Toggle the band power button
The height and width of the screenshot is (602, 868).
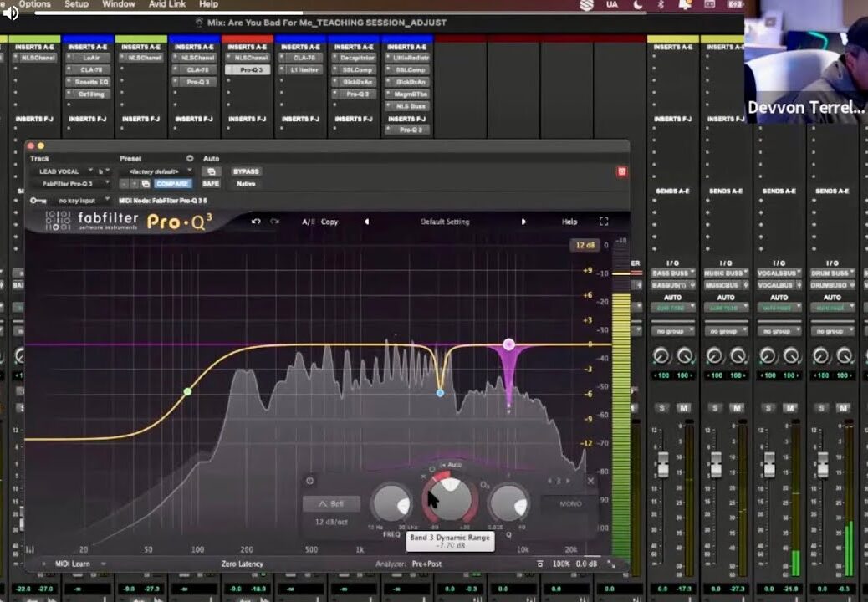pos(310,481)
